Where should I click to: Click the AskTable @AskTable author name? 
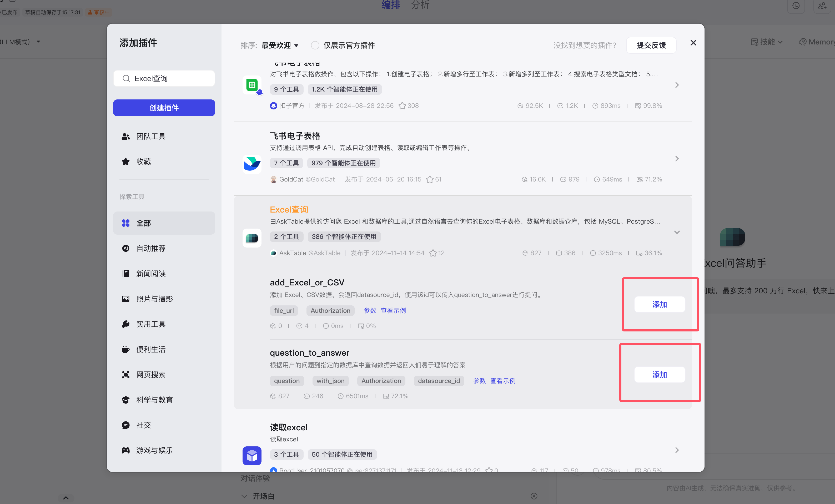click(x=309, y=253)
